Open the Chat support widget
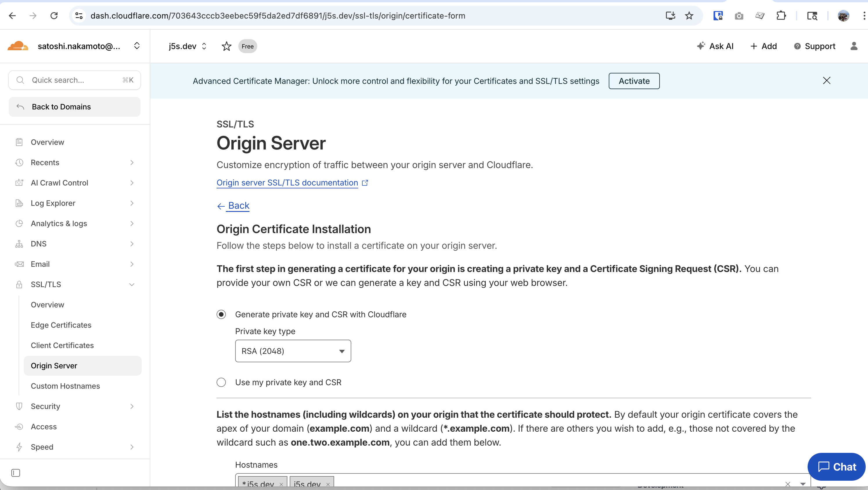 837,466
